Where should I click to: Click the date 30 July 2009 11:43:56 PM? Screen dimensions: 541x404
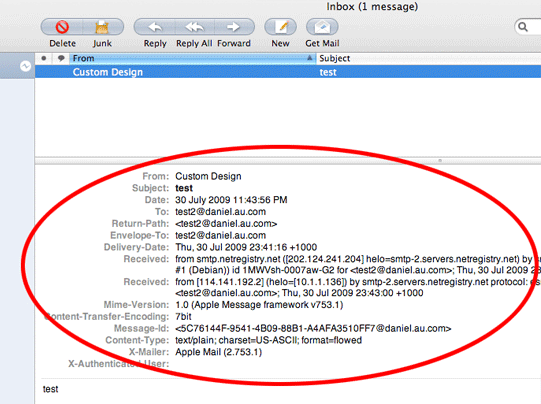(231, 200)
